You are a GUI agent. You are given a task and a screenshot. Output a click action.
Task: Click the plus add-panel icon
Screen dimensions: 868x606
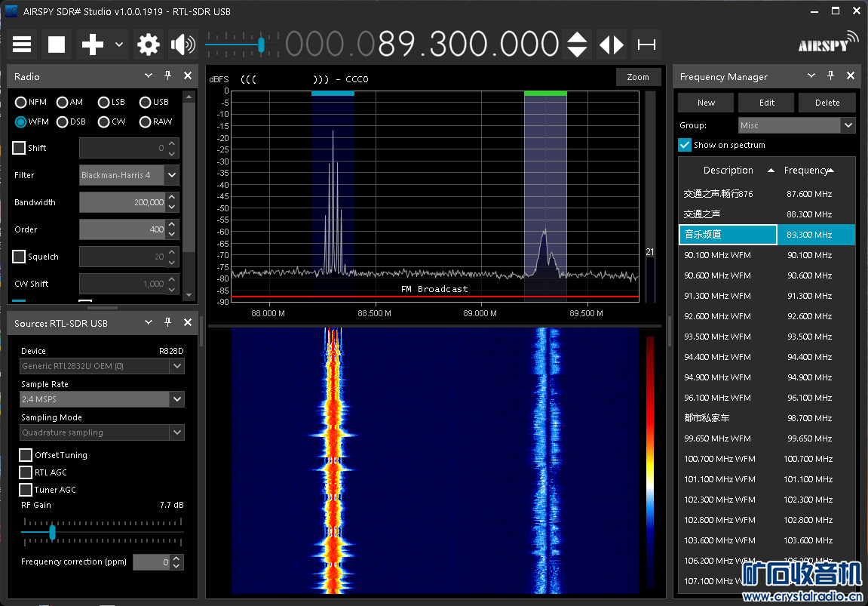(x=92, y=45)
